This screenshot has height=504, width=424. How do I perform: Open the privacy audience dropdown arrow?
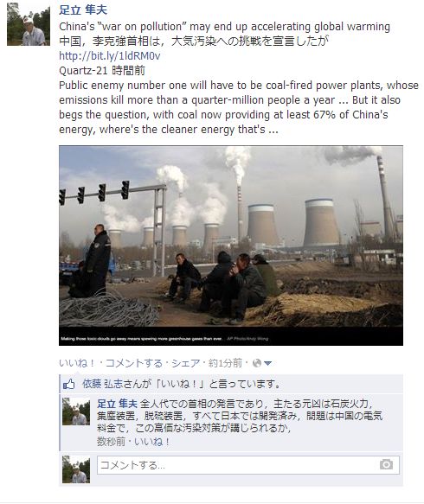point(267,364)
